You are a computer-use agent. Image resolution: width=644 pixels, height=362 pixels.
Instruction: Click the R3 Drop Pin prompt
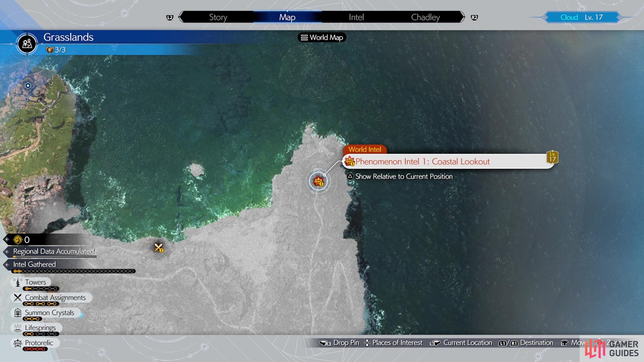[x=339, y=343]
